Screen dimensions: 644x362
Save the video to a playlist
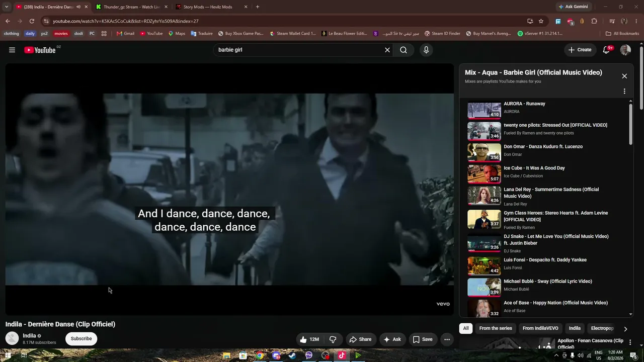pyautogui.click(x=423, y=339)
